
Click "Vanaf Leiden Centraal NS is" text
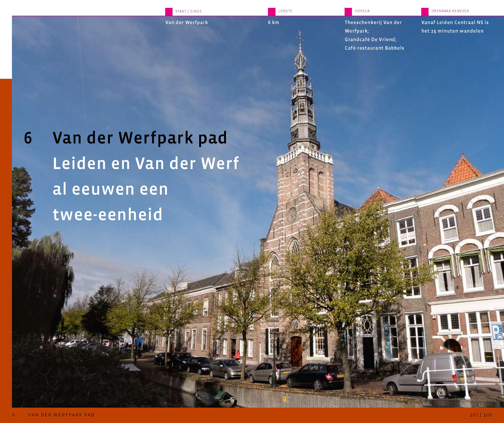click(455, 23)
